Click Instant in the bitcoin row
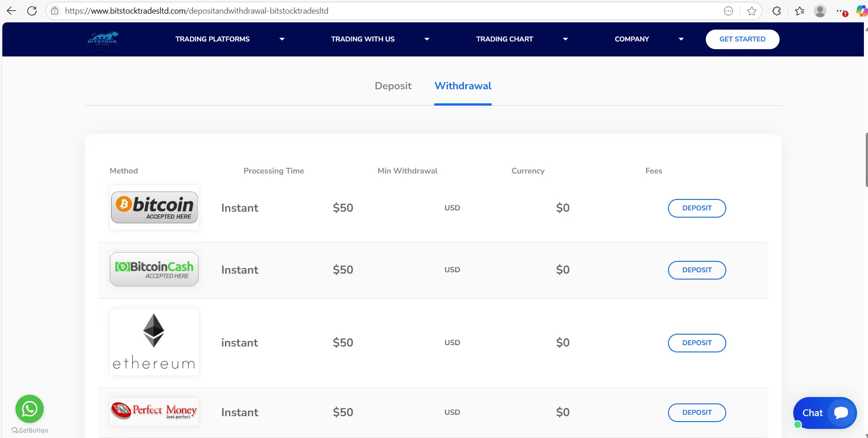Screen dimensions: 868x438 [240, 208]
